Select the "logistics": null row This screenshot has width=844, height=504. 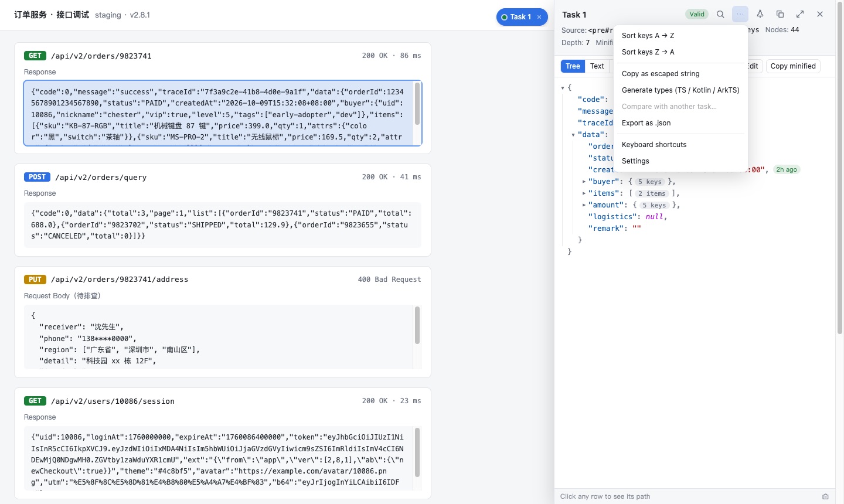(695, 217)
